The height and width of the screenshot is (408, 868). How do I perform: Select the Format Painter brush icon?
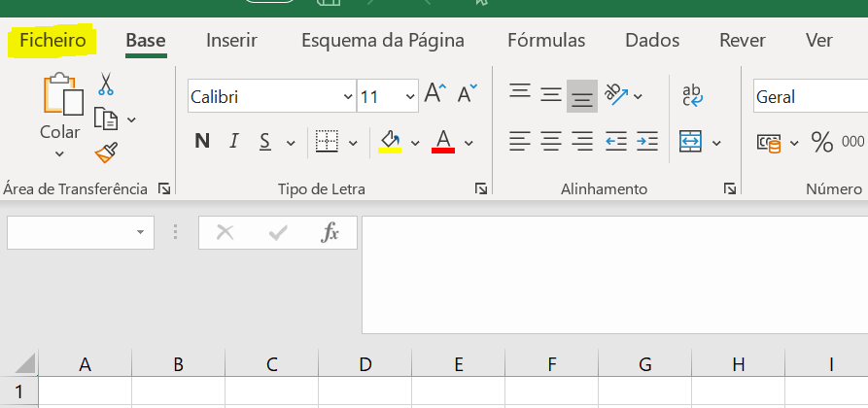point(106,153)
